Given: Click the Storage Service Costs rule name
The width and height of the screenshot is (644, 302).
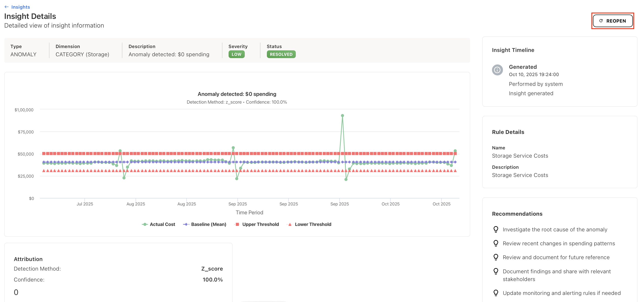Looking at the screenshot, I should pyautogui.click(x=520, y=156).
